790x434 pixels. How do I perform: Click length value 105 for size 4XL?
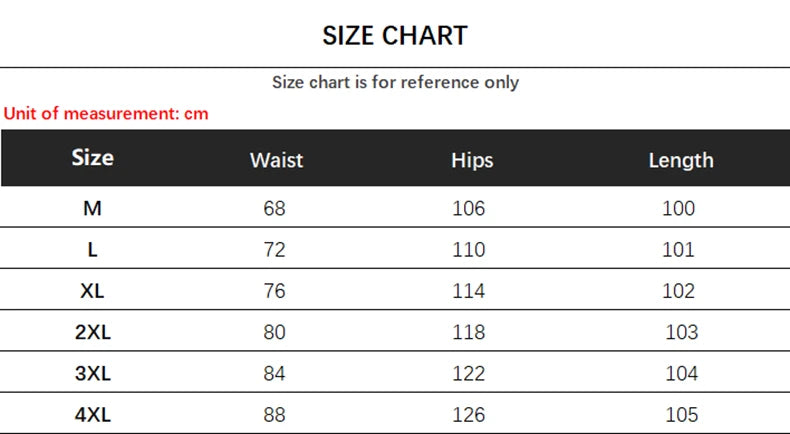[682, 414]
